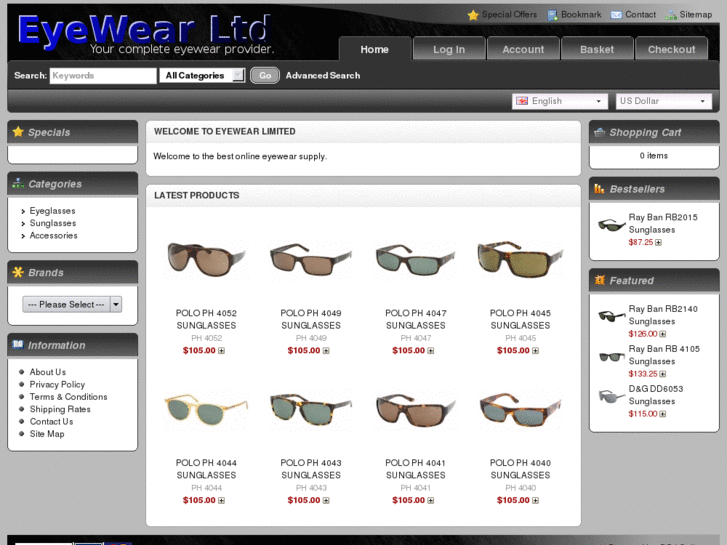Click the Special Offers star icon
This screenshot has width=727, height=545.
pyautogui.click(x=473, y=15)
